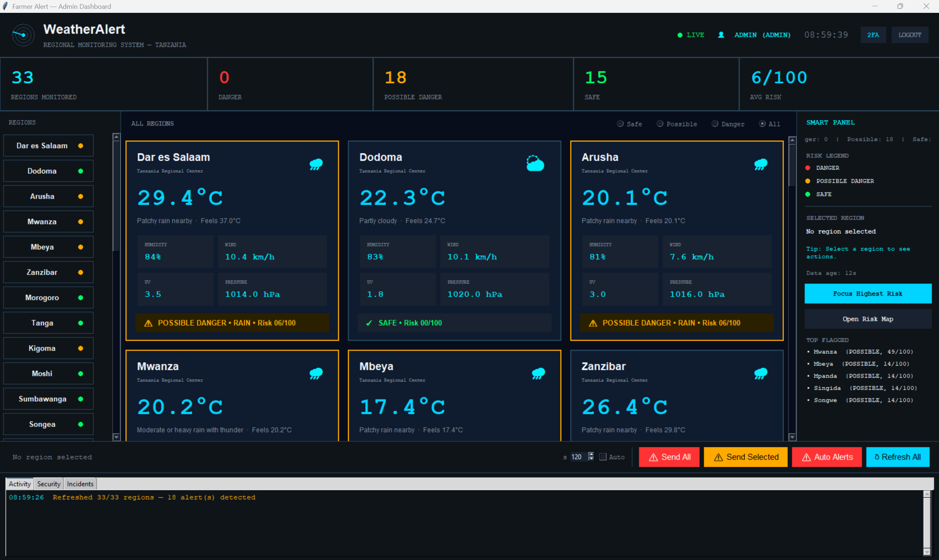Click the green LIVE status indicator dot

coord(680,35)
